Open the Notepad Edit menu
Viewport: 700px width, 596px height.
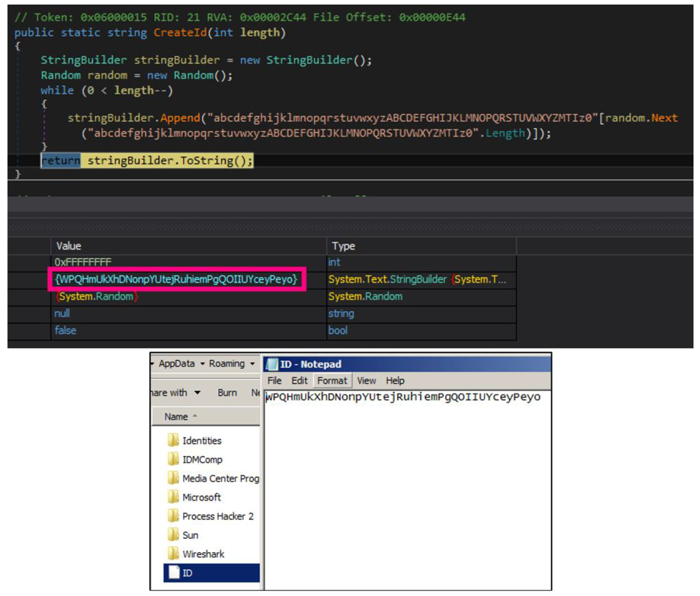tap(299, 381)
